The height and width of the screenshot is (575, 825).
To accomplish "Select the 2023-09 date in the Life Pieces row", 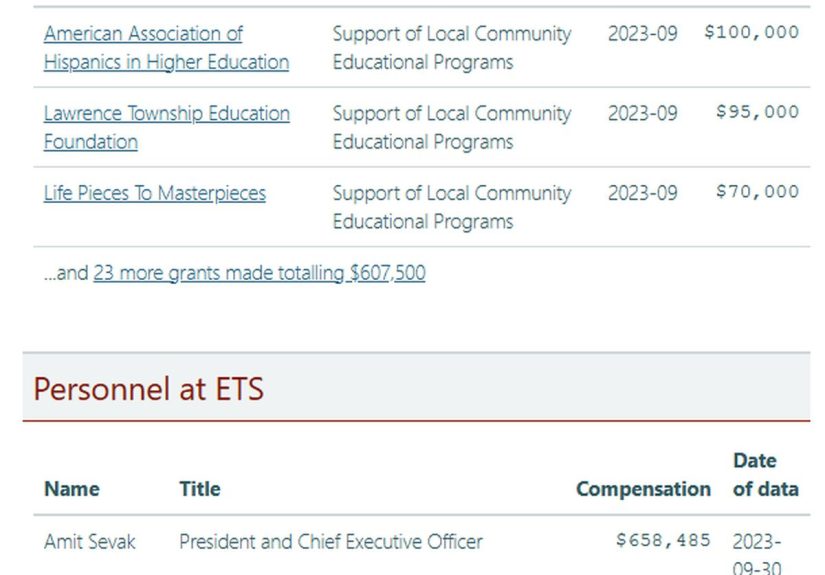I will tap(642, 193).
